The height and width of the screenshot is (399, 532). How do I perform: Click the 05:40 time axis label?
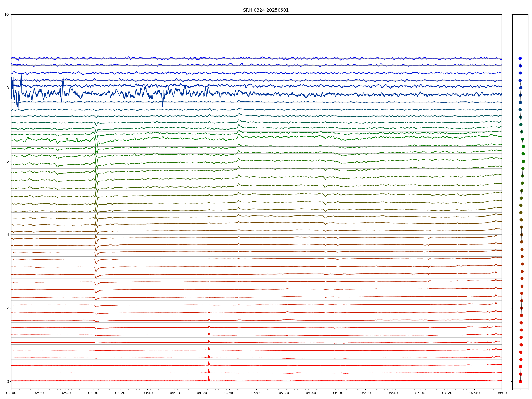pos(311,393)
